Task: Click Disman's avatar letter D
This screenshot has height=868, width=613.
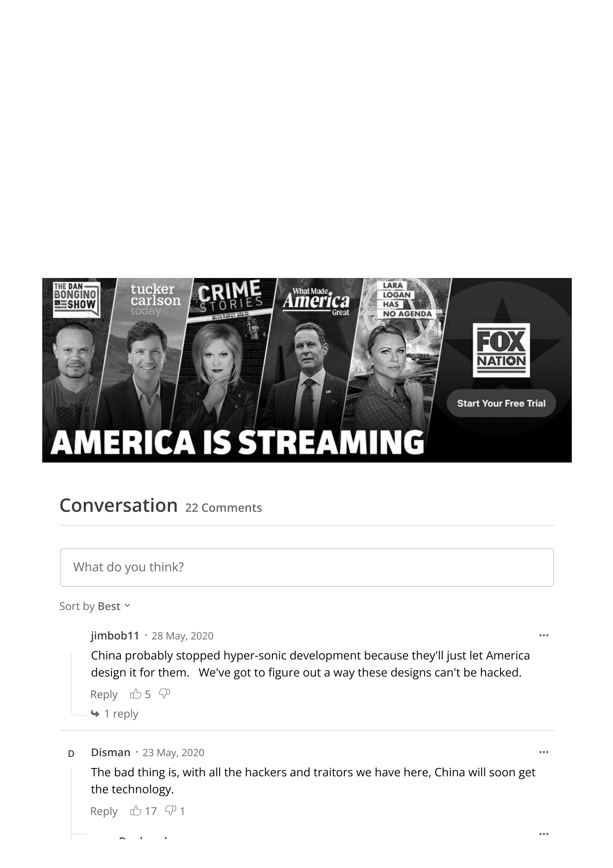Action: click(x=71, y=754)
